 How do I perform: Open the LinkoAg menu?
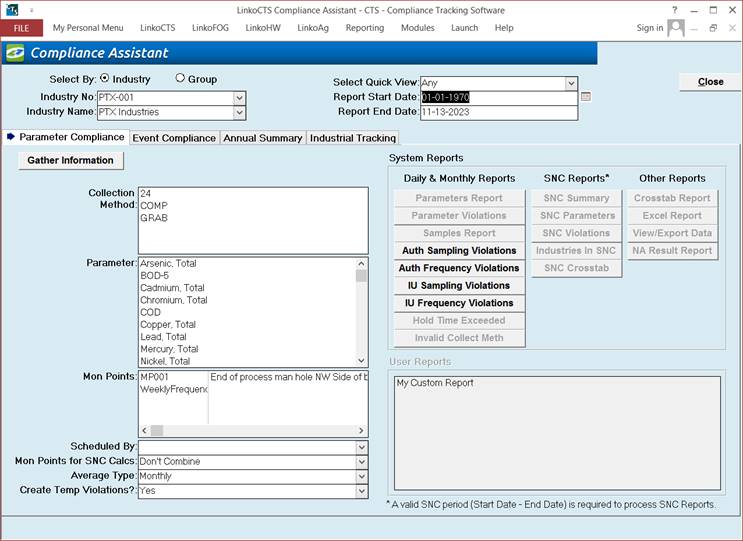point(313,28)
